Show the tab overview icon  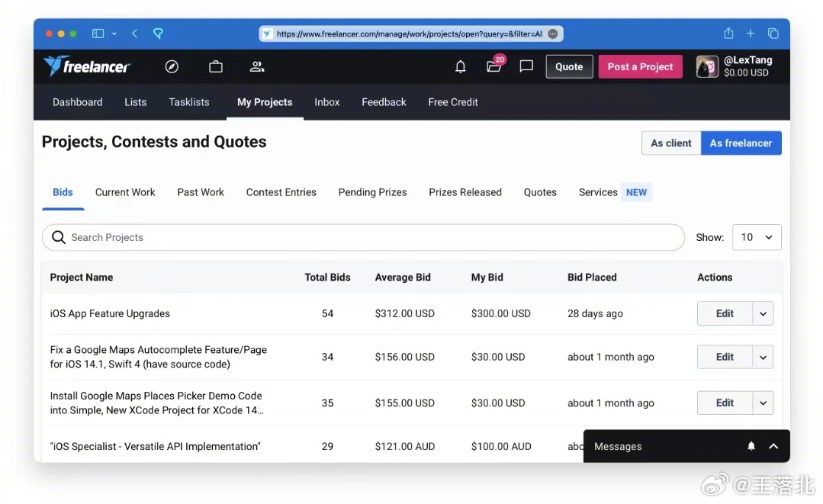coord(773,33)
